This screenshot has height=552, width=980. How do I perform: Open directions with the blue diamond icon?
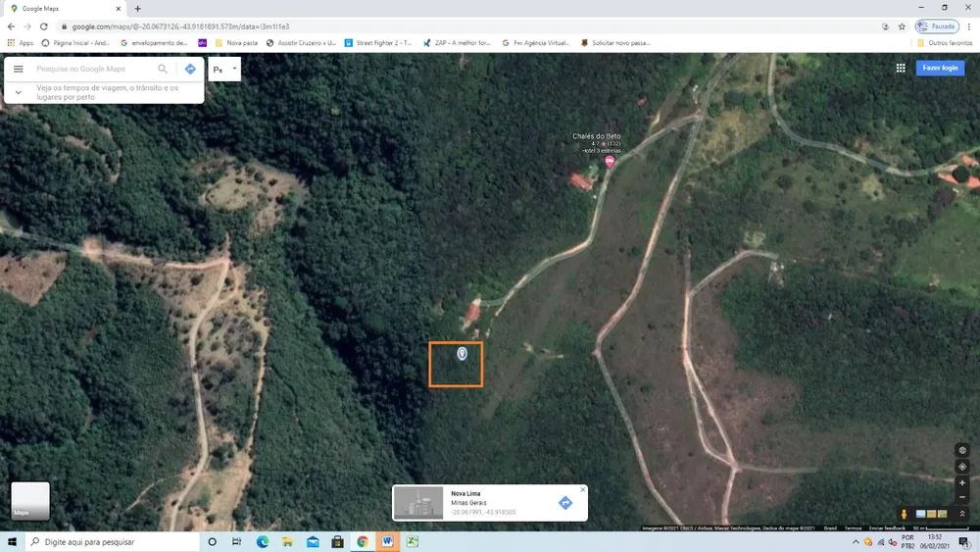191,69
